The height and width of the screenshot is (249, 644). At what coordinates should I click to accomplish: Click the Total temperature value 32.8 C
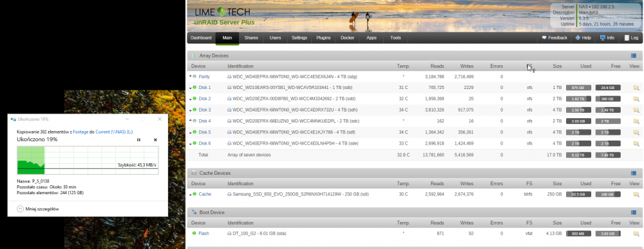402,155
